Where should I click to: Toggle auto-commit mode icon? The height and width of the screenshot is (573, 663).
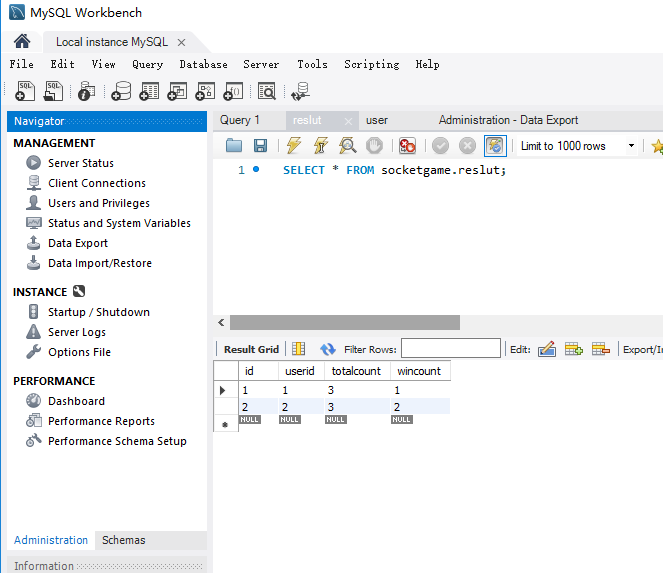point(495,145)
